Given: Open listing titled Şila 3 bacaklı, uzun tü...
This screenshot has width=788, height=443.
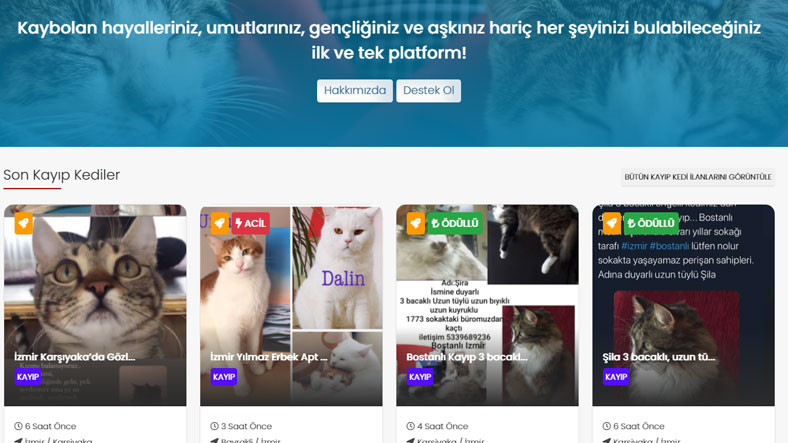Looking at the screenshot, I should pyautogui.click(x=659, y=357).
